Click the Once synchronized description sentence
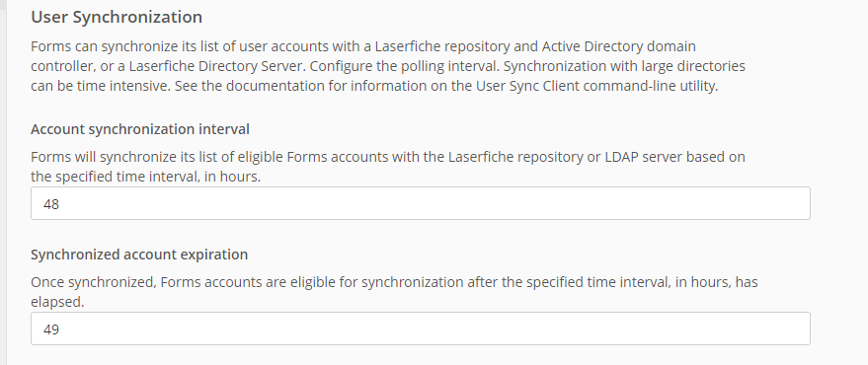Viewport: 868px width, 365px height. [394, 293]
